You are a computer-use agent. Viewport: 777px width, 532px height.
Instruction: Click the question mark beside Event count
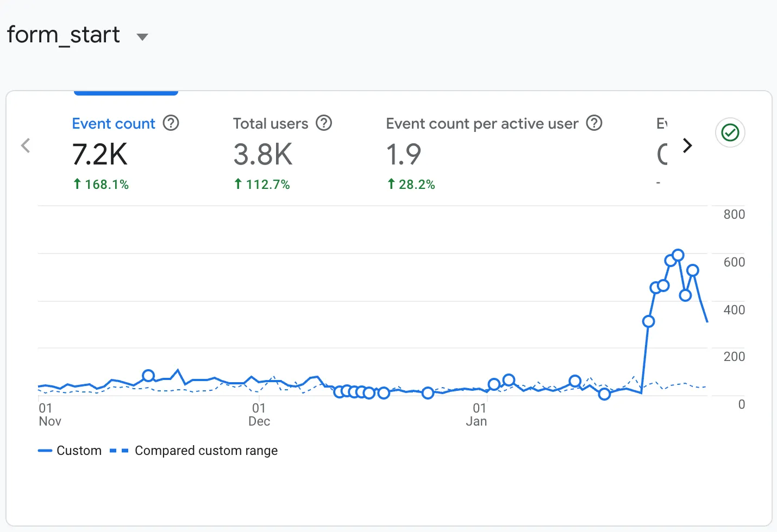point(171,123)
